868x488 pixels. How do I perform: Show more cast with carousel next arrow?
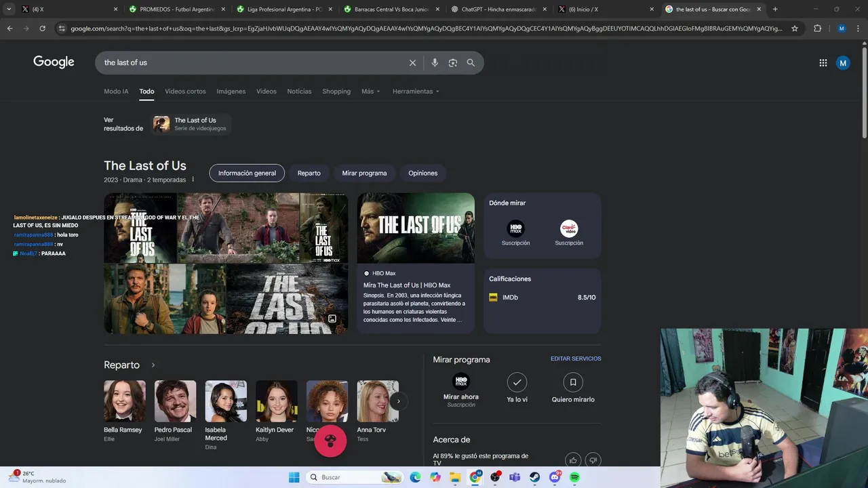[x=398, y=401]
